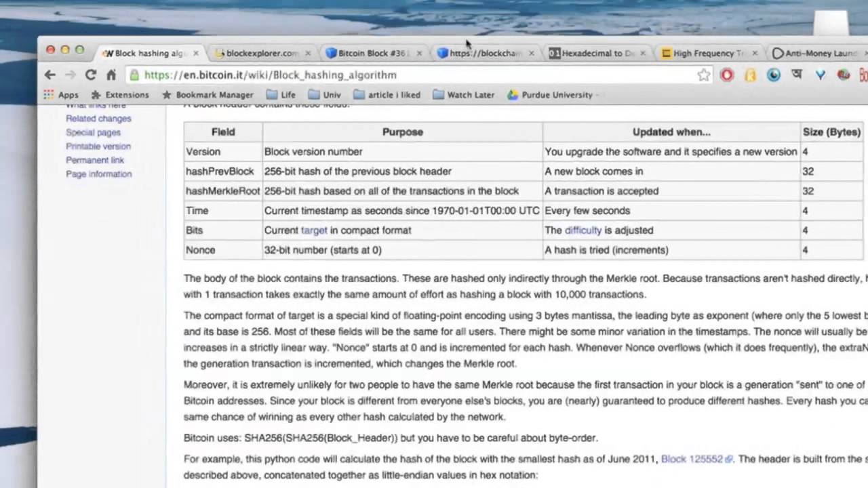This screenshot has height=488, width=868.
Task: Click the '32-bit number (starts at 0)' cell
Action: click(x=403, y=250)
